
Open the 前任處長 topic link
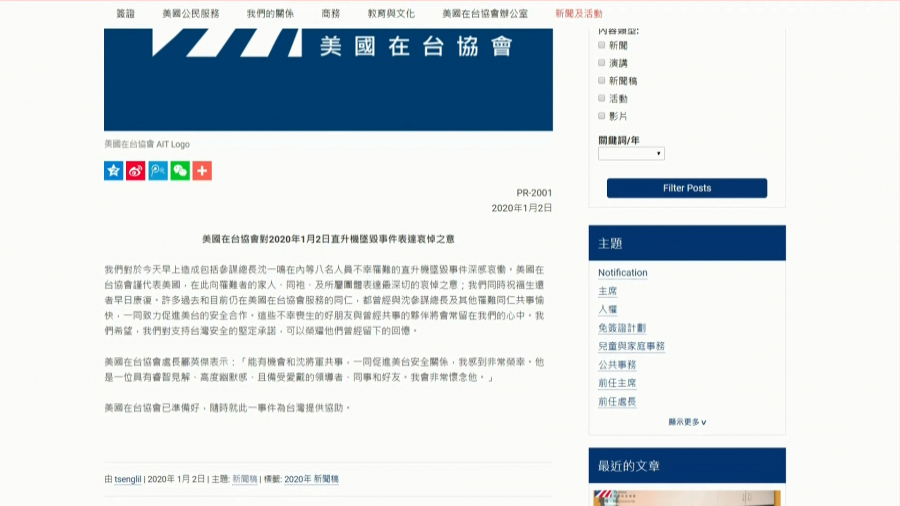617,402
